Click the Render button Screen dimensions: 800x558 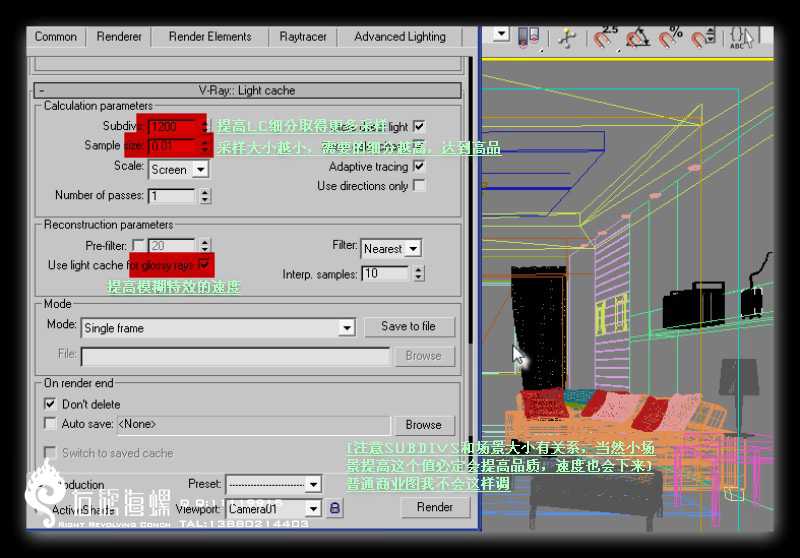(x=435, y=507)
